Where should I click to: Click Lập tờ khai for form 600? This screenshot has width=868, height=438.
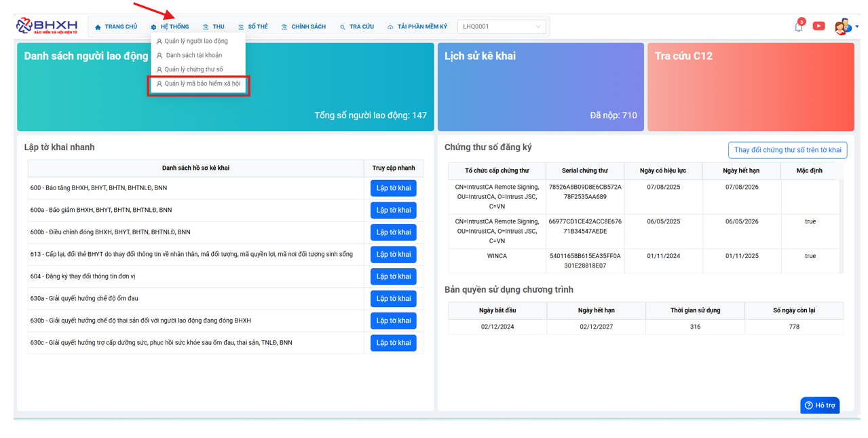(393, 188)
